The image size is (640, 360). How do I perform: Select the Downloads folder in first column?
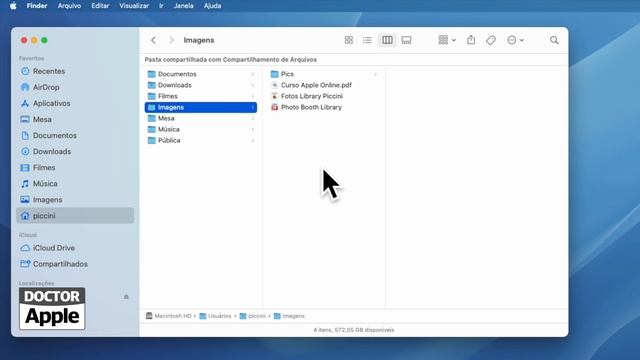coord(201,85)
